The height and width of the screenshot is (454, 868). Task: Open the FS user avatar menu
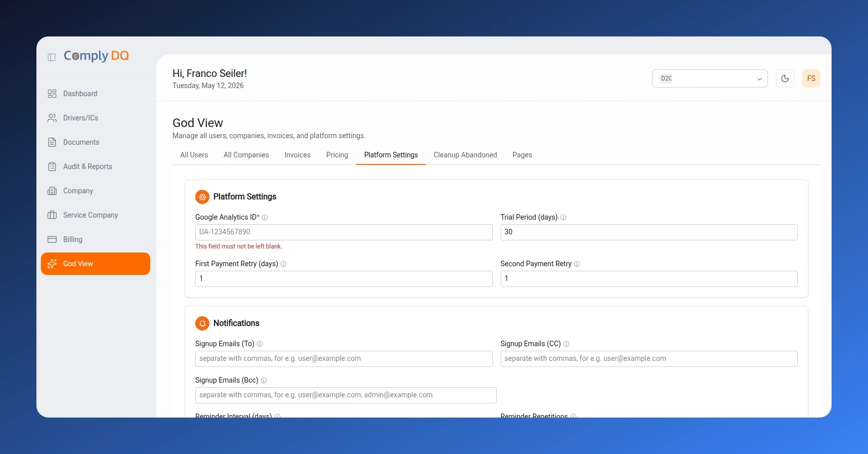pos(811,78)
